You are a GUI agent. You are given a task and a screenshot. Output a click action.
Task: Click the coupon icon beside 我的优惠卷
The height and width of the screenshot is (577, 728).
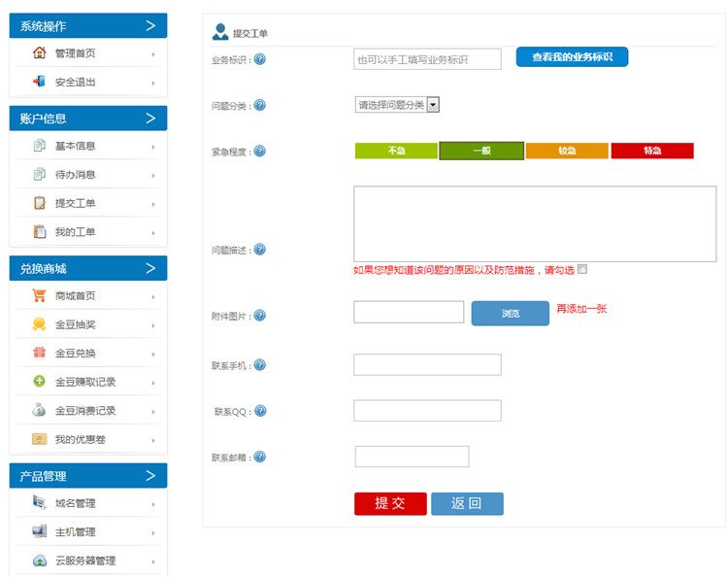(40, 438)
